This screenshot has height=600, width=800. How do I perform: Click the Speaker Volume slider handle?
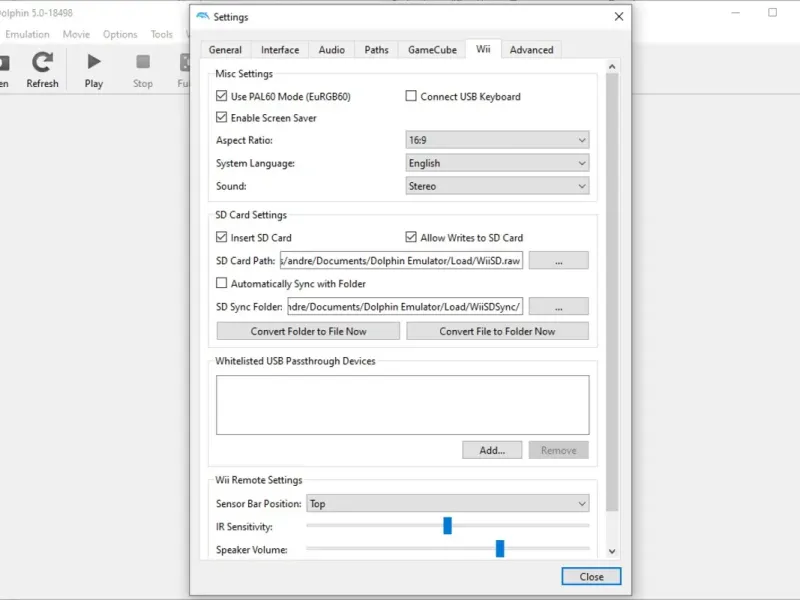(500, 548)
